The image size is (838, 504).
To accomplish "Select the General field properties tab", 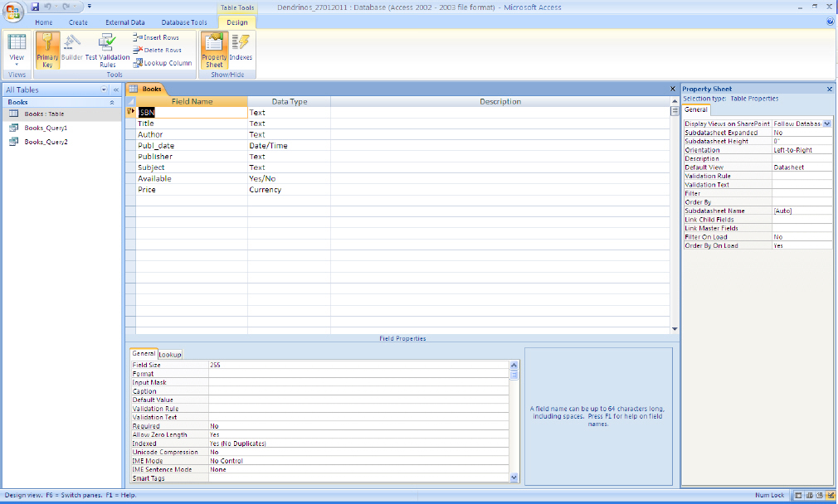I will 144,353.
